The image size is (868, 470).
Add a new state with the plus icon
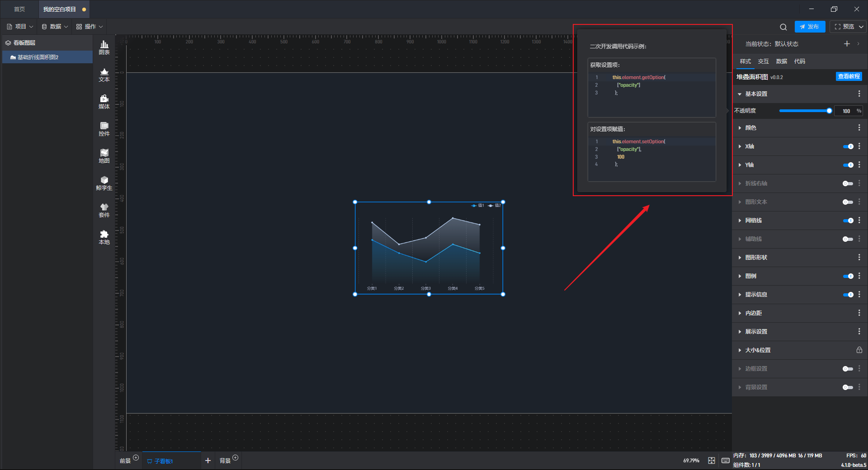[x=847, y=44]
